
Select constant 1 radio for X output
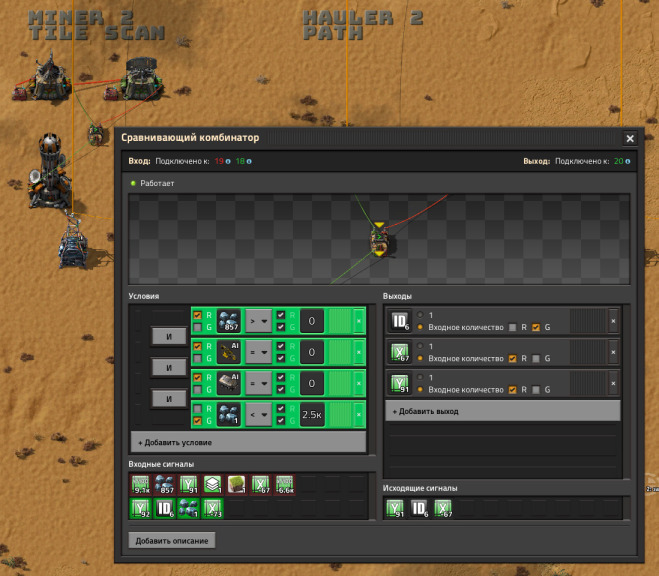(420, 346)
